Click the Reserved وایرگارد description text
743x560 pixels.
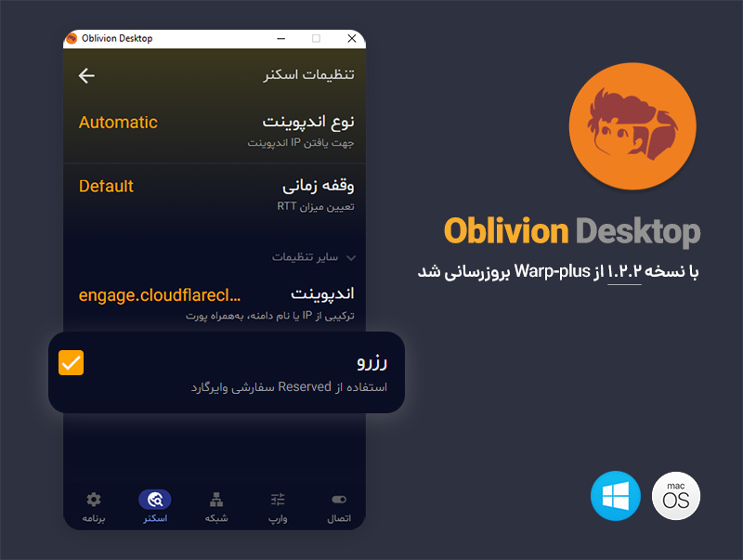289,387
